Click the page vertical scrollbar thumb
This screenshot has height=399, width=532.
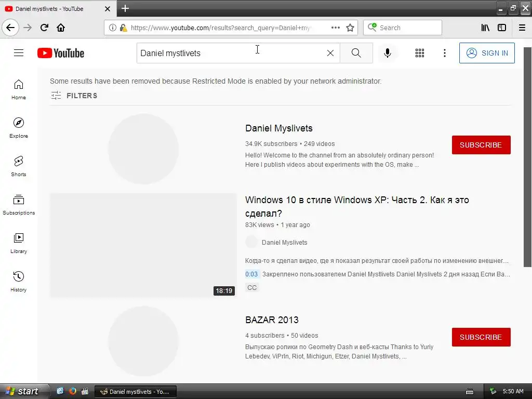(527, 157)
